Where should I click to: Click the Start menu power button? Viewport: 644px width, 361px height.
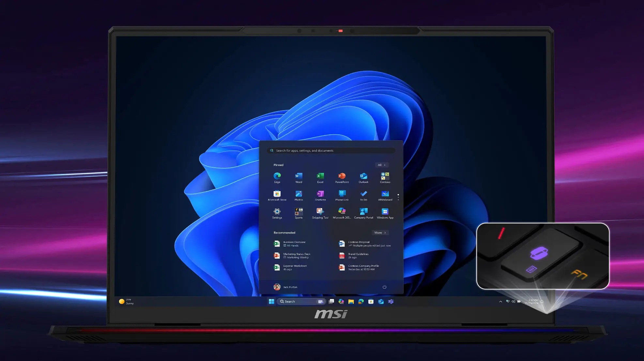tap(384, 287)
